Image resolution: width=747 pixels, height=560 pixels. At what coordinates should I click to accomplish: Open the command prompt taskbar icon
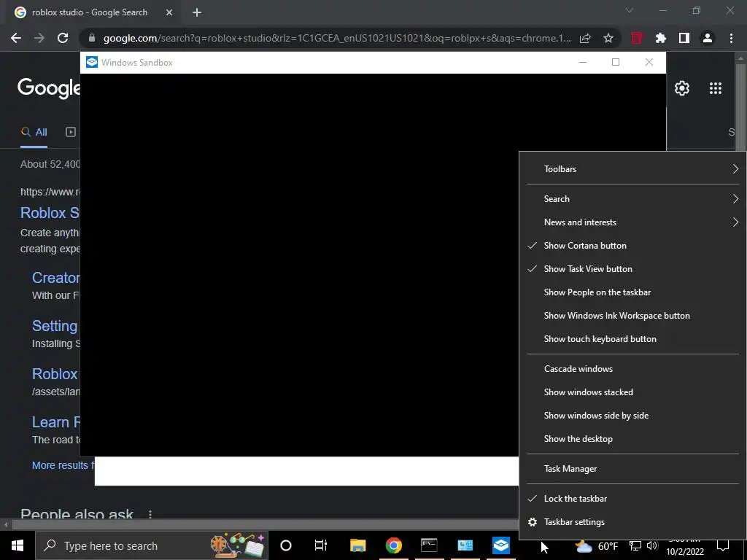pos(429,545)
